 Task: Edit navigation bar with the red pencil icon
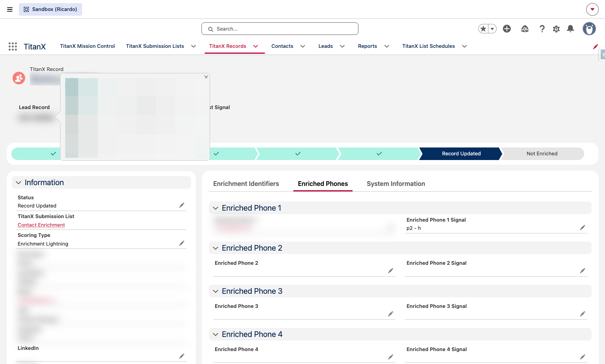pos(595,46)
